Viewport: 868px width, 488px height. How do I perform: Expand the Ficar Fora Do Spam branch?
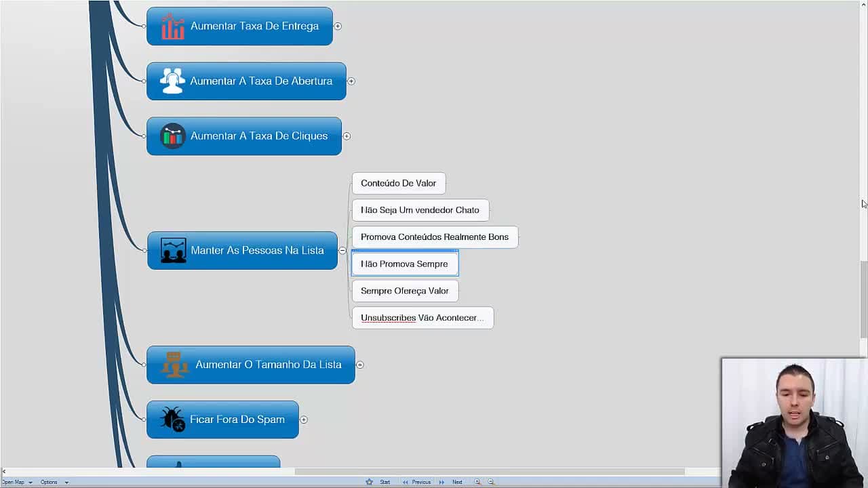[x=304, y=420]
